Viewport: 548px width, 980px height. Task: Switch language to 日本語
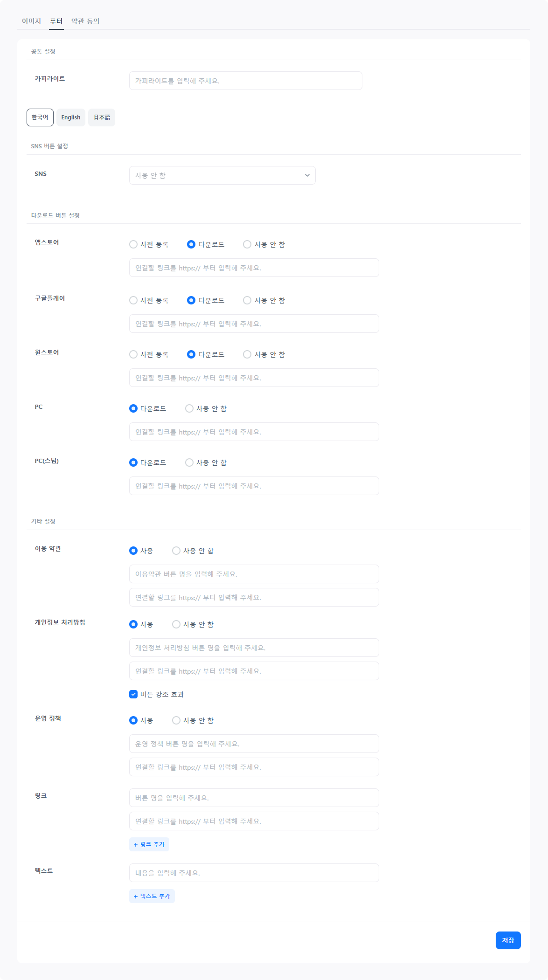(102, 117)
